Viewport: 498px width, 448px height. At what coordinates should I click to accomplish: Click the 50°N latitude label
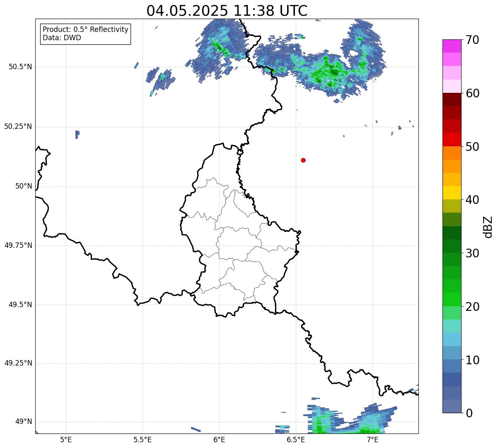[x=24, y=186]
